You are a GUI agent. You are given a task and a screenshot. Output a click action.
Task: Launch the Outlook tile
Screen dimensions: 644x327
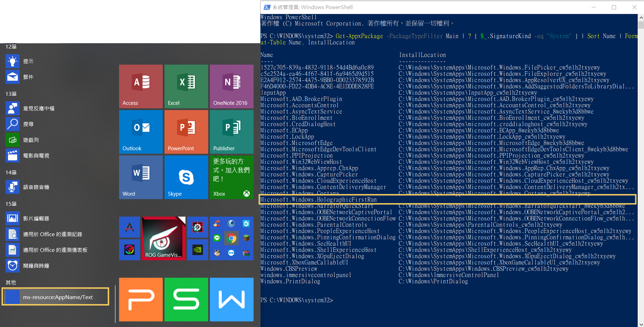(x=141, y=132)
